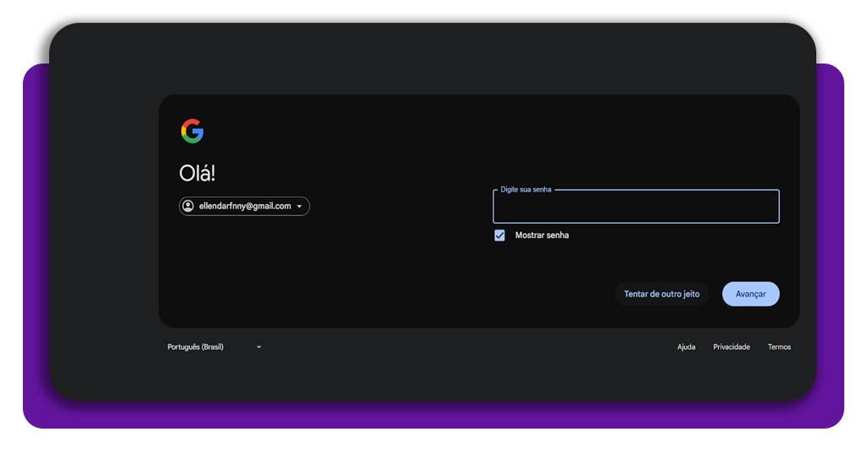
Task: Open the Termos link
Action: (779, 347)
